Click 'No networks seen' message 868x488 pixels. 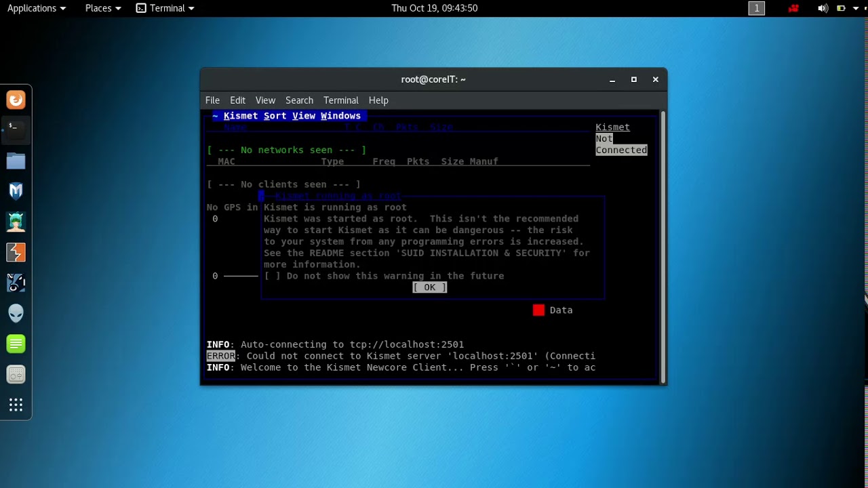tap(286, 150)
